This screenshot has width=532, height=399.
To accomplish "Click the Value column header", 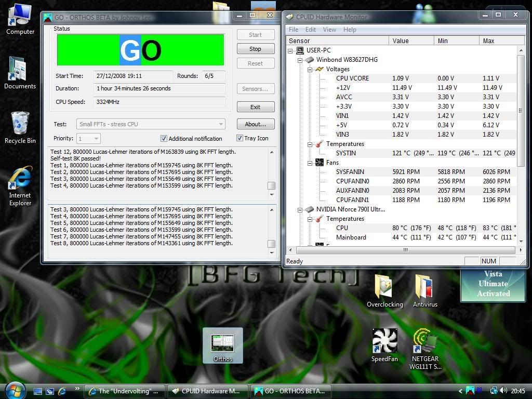I will pyautogui.click(x=411, y=41).
